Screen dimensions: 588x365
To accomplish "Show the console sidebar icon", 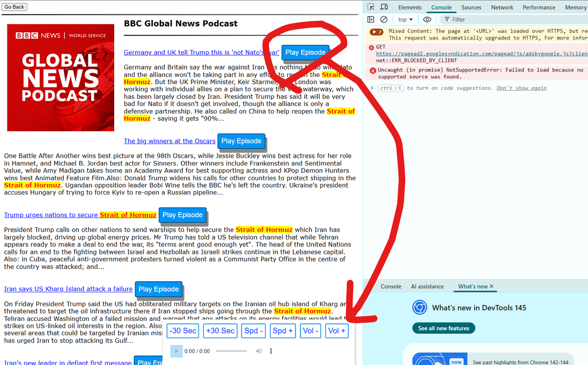I will pos(371,20).
